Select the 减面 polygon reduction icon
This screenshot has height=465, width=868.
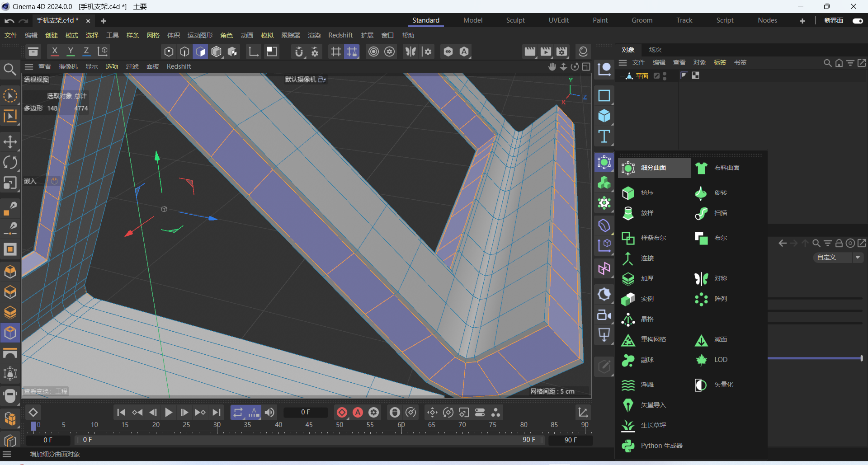[x=701, y=340]
